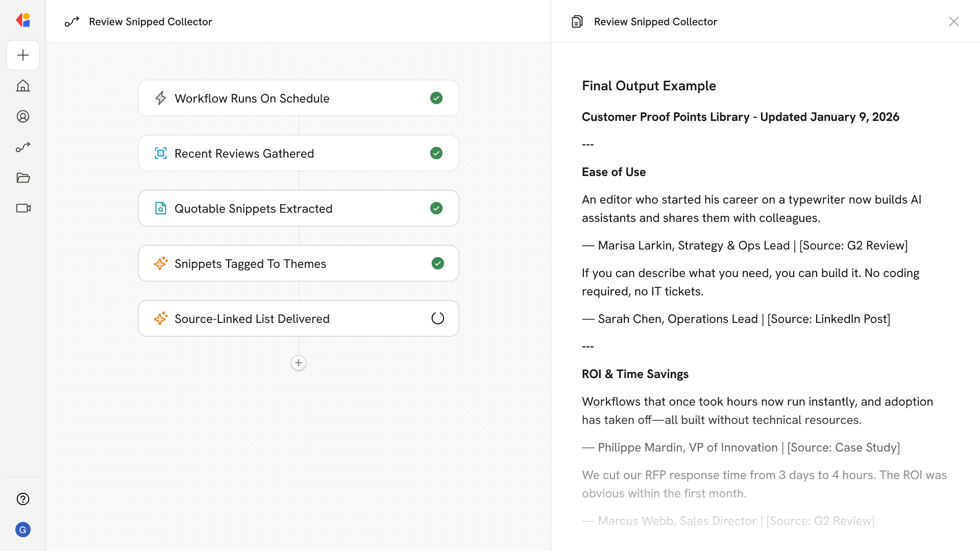Click the loading spinner on Source-Linked List Delivered
The height and width of the screenshot is (551, 980).
pyautogui.click(x=437, y=318)
